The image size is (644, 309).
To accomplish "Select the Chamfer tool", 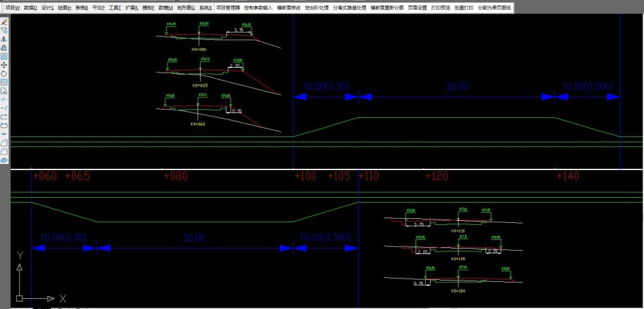I will coord(4,143).
